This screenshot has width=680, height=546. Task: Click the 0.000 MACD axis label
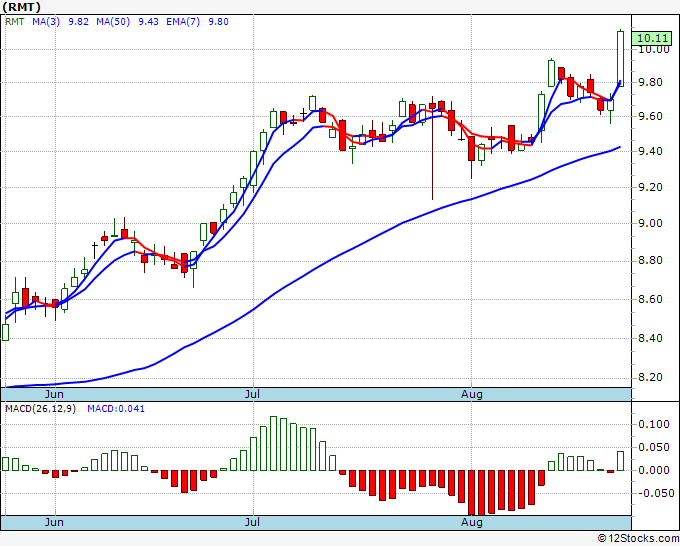[654, 470]
